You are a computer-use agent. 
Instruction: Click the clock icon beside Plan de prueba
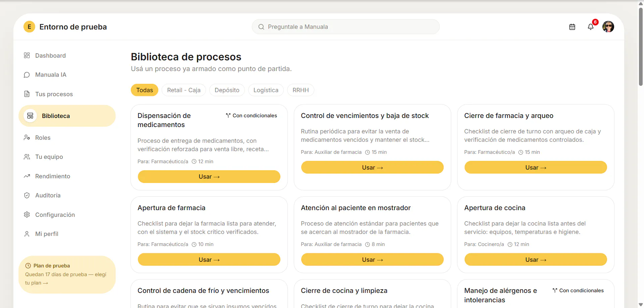pyautogui.click(x=28, y=266)
